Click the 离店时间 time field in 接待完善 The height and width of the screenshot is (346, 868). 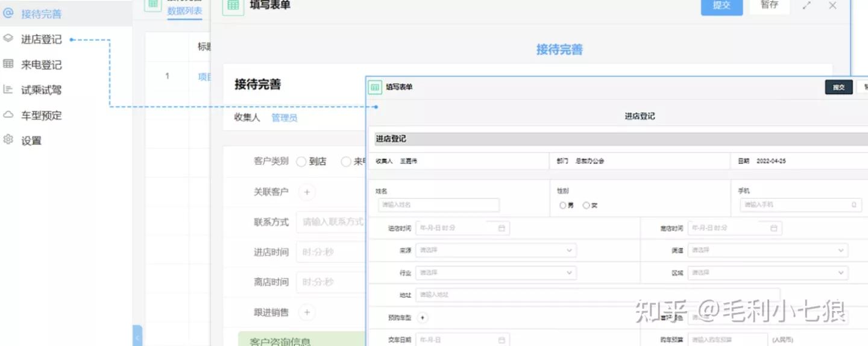pyautogui.click(x=331, y=282)
